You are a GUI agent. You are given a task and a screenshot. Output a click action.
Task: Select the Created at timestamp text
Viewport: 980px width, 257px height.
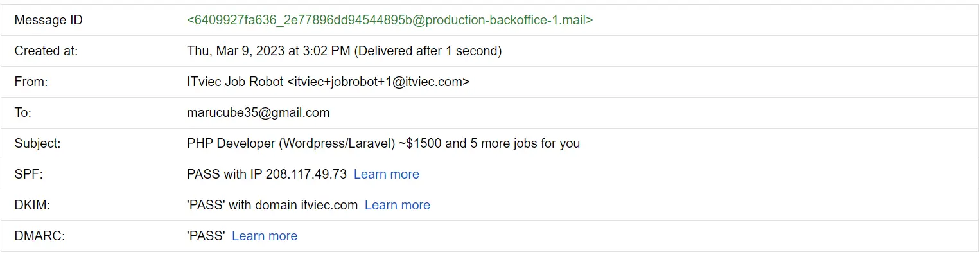click(267, 51)
